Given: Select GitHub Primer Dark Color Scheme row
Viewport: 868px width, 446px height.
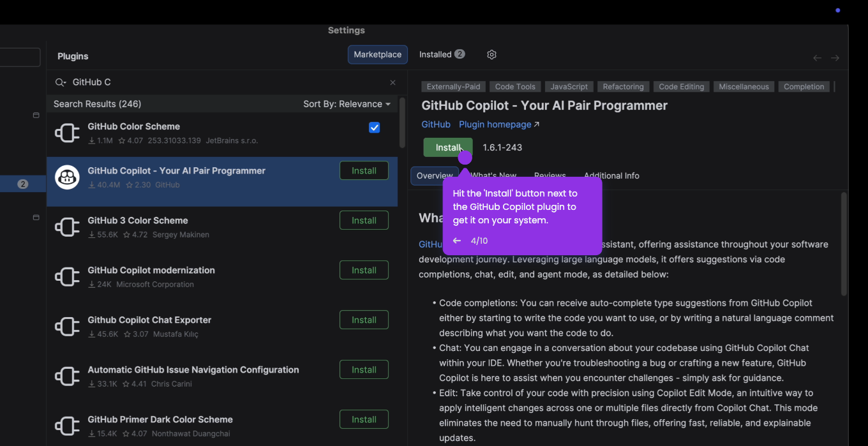Looking at the screenshot, I should click(222, 426).
